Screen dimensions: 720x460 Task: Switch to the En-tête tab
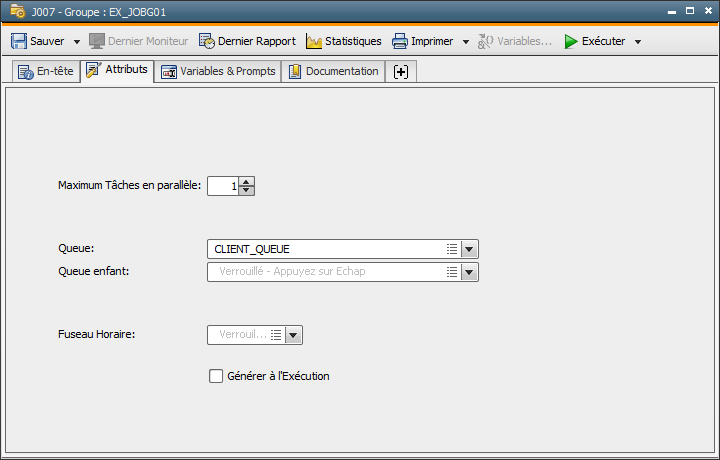point(45,72)
